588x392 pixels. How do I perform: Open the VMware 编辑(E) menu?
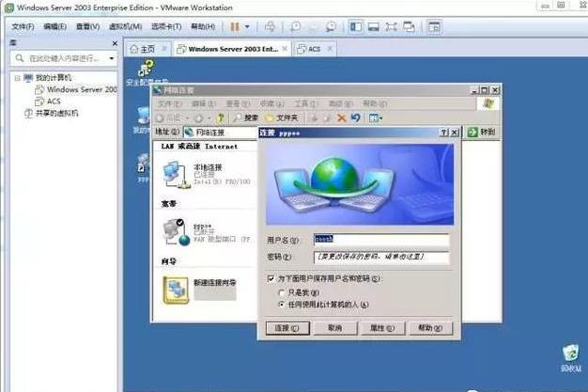pos(55,26)
